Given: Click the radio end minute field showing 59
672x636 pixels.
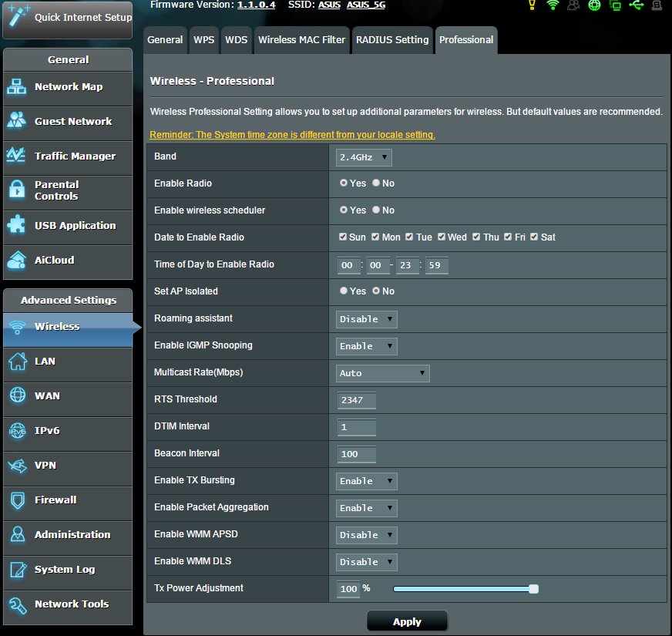Looking at the screenshot, I should click(x=437, y=265).
